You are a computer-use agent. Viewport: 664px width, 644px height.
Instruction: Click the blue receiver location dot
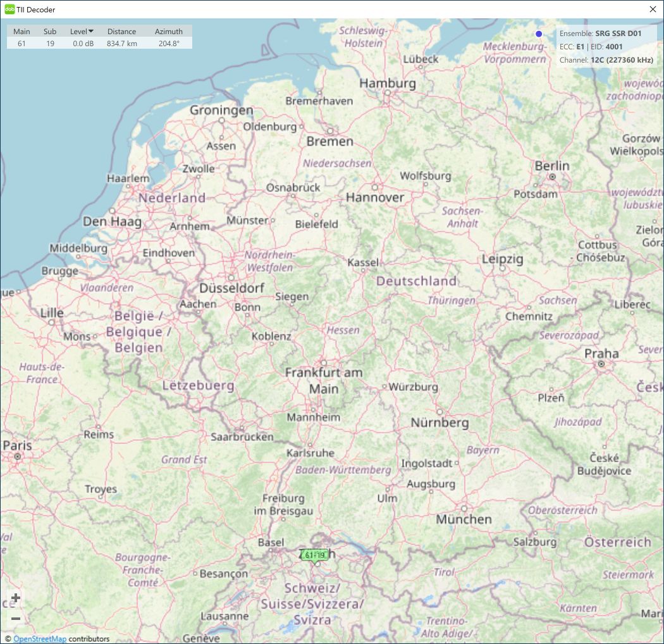click(x=539, y=34)
